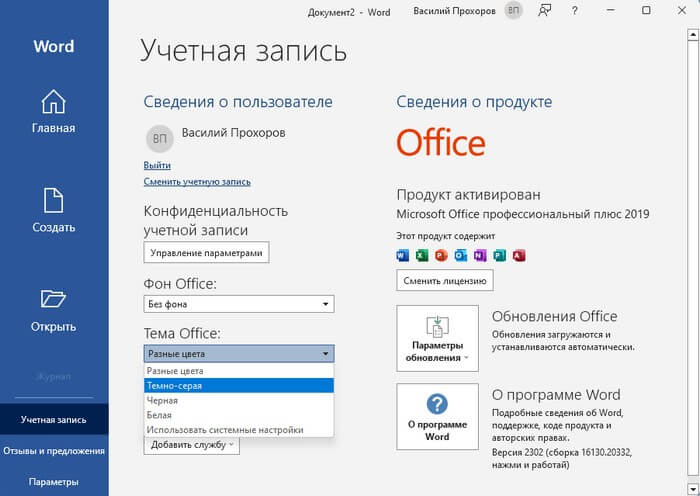Collapse the Тема Office dropdown arrow
The image size is (700, 496).
click(x=326, y=354)
